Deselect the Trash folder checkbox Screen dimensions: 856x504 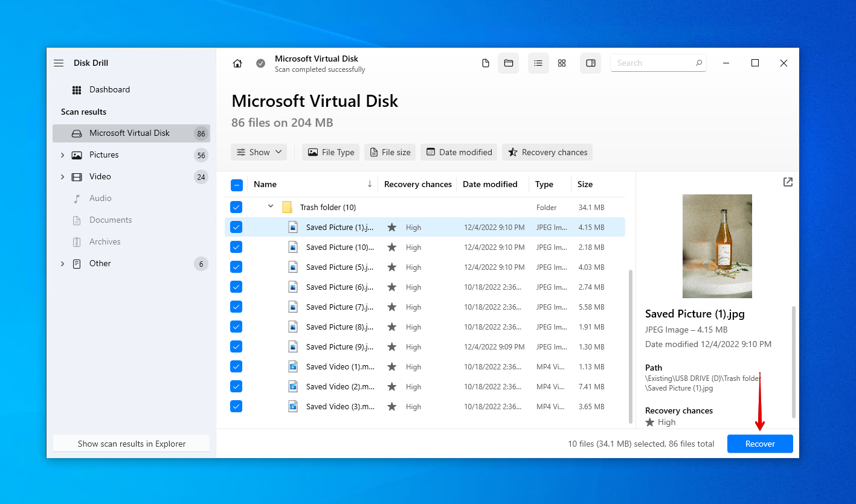coord(236,206)
